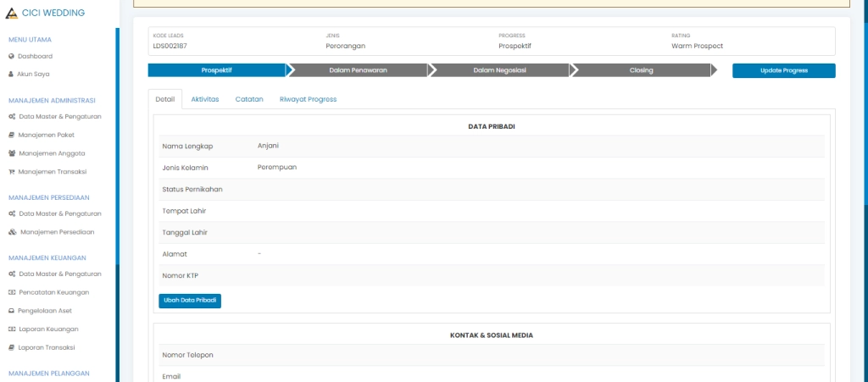Click the CICI WEDDING logo icon
This screenshot has height=382, width=868.
[12, 13]
